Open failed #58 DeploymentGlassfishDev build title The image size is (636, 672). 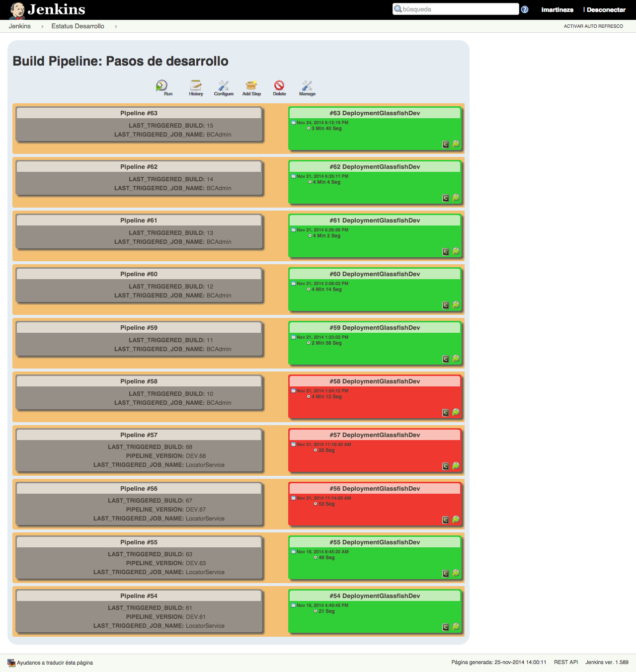tap(375, 381)
